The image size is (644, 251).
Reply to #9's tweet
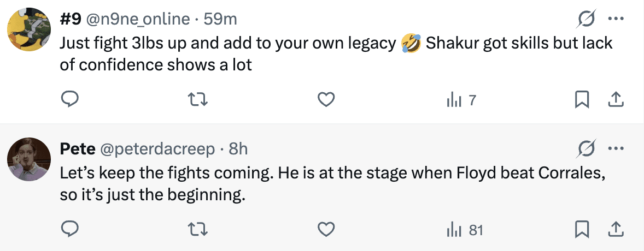point(69,100)
